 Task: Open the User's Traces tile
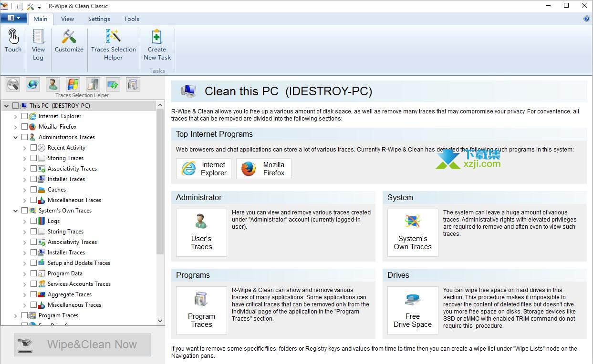click(201, 233)
